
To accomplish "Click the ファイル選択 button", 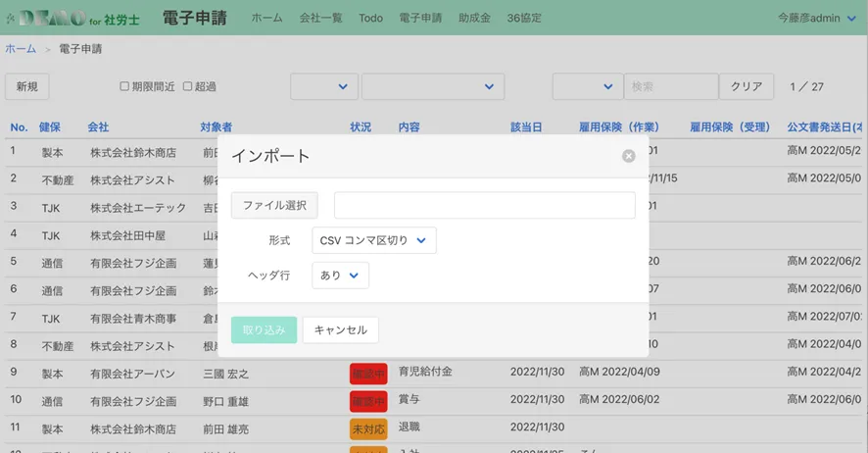I will coord(274,206).
